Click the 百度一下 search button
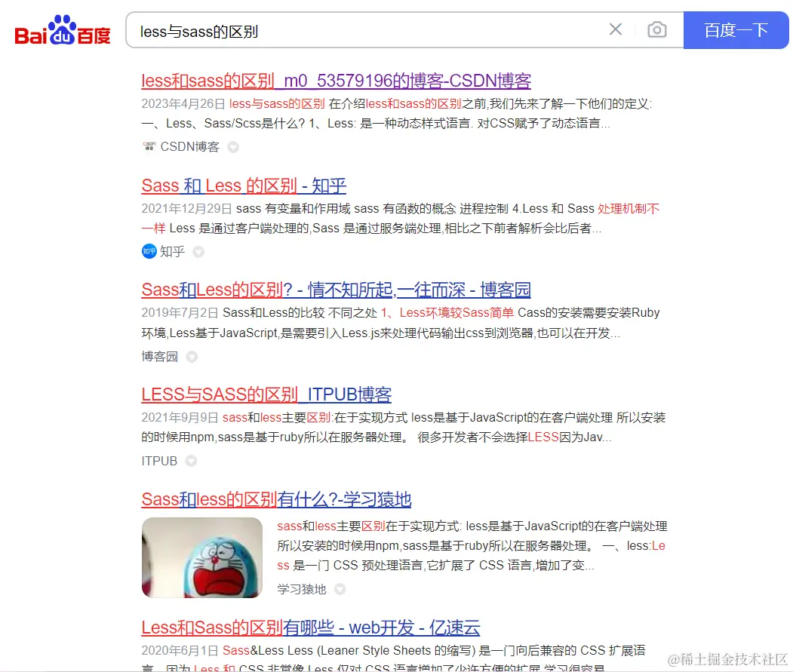This screenshot has height=672, width=793. pyautogui.click(x=736, y=30)
